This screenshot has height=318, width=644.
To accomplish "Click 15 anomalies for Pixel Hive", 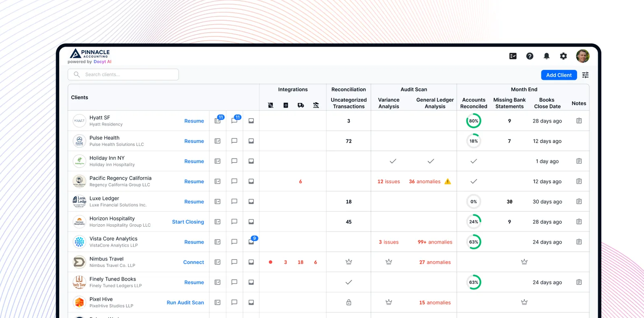I will click(435, 303).
